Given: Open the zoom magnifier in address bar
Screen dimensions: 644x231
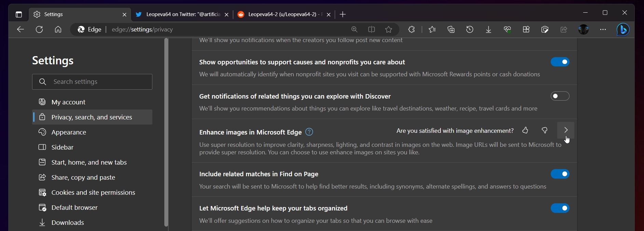Looking at the screenshot, I should (x=354, y=29).
